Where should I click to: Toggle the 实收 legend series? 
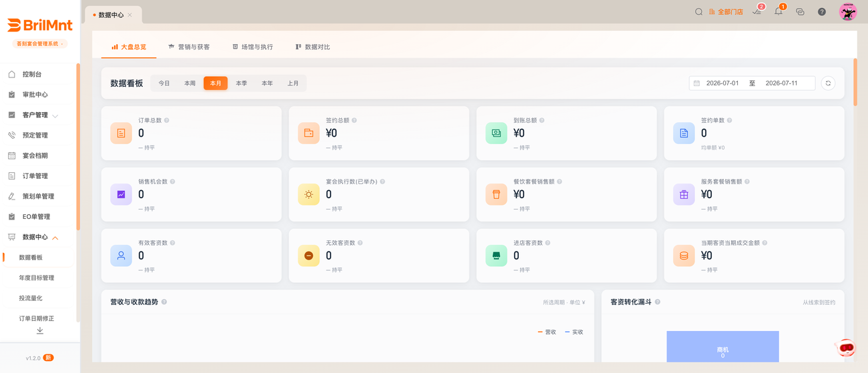coord(574,332)
